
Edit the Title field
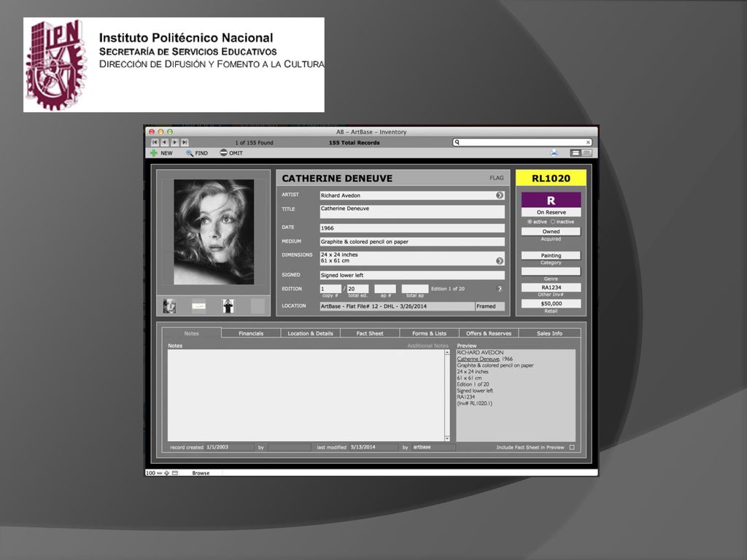click(x=412, y=211)
